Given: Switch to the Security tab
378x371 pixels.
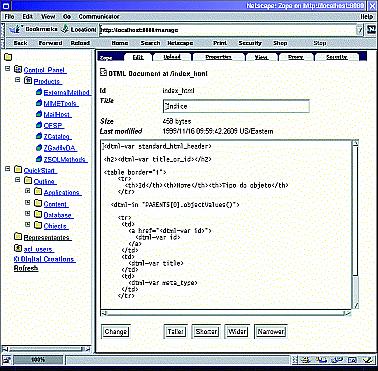Looking at the screenshot, I should (337, 57).
